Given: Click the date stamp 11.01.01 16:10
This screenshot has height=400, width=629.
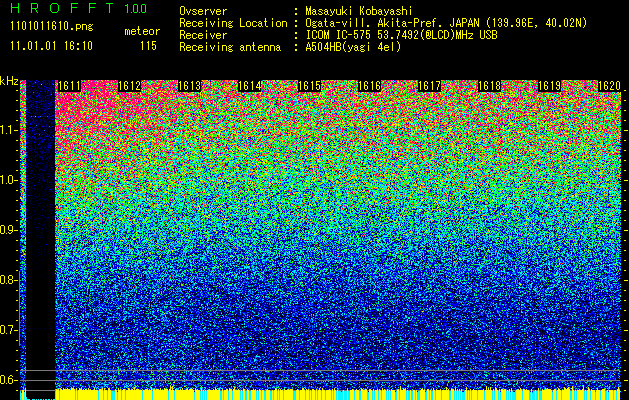Looking at the screenshot, I should click(51, 46).
